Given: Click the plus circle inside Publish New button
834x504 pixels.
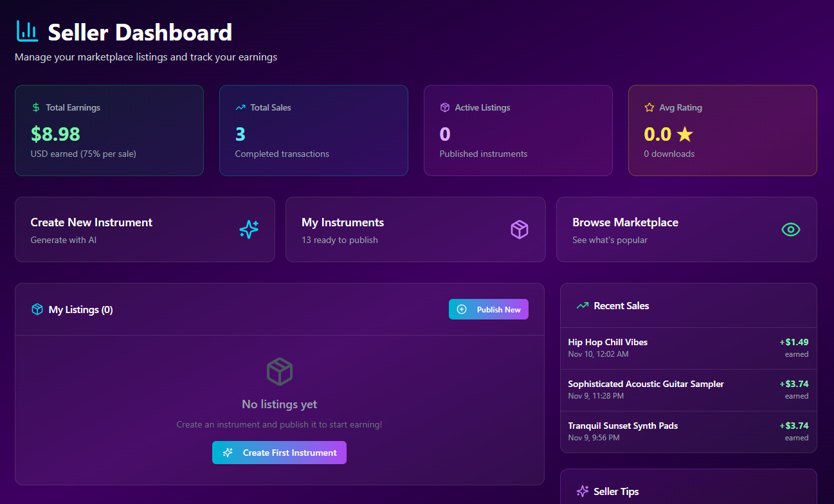Looking at the screenshot, I should (x=462, y=309).
